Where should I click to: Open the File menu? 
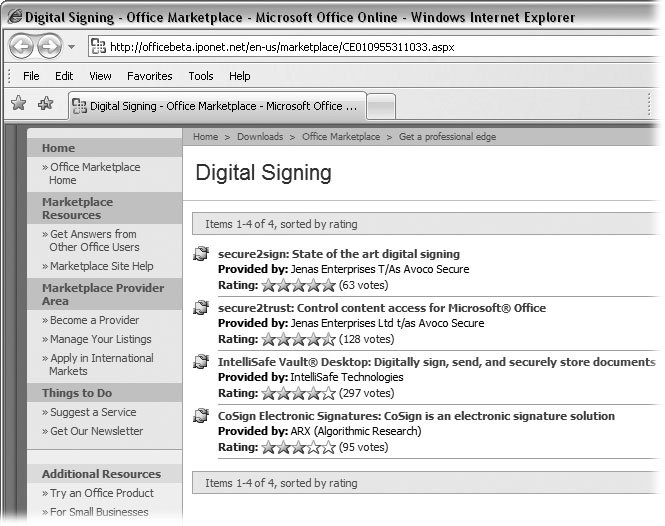(31, 76)
